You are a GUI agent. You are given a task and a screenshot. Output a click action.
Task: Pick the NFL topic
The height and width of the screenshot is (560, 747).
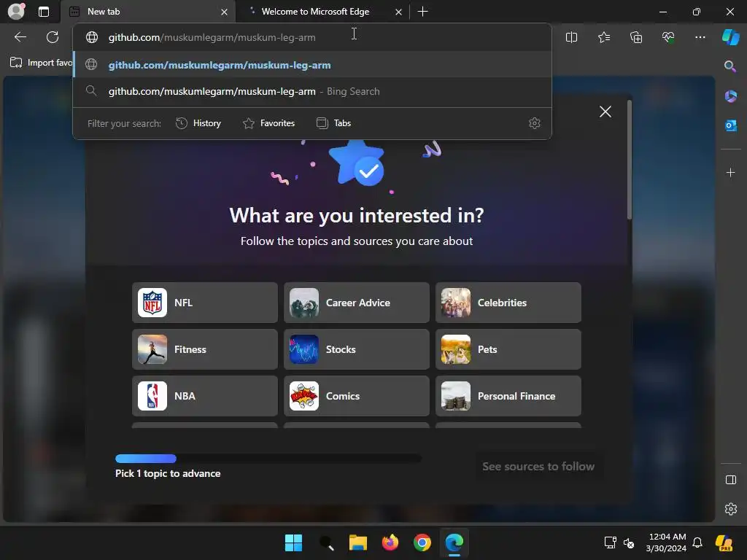(205, 303)
